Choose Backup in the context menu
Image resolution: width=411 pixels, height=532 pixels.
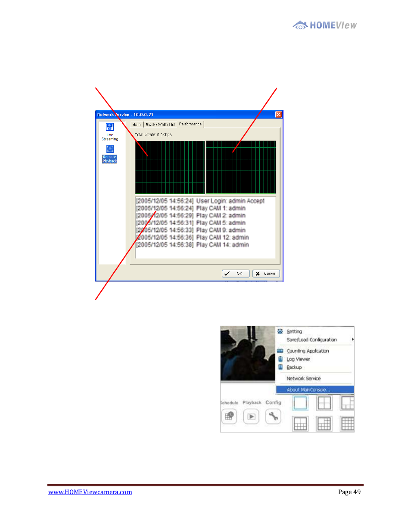click(x=294, y=367)
